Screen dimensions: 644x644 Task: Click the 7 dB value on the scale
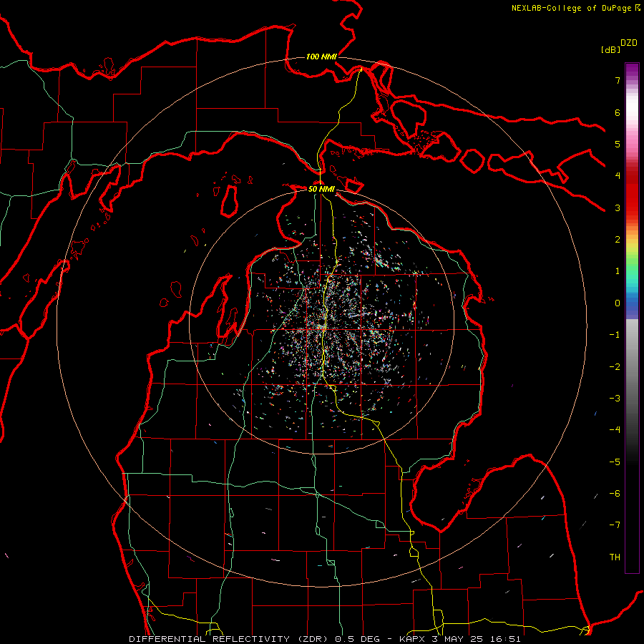pos(618,80)
